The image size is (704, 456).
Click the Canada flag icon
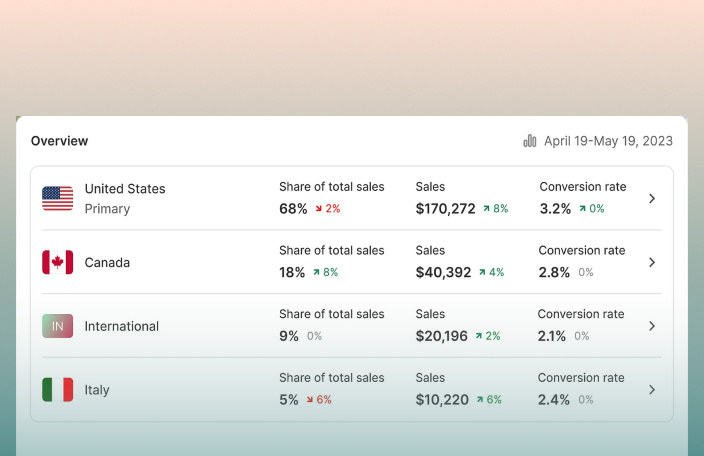tap(57, 262)
